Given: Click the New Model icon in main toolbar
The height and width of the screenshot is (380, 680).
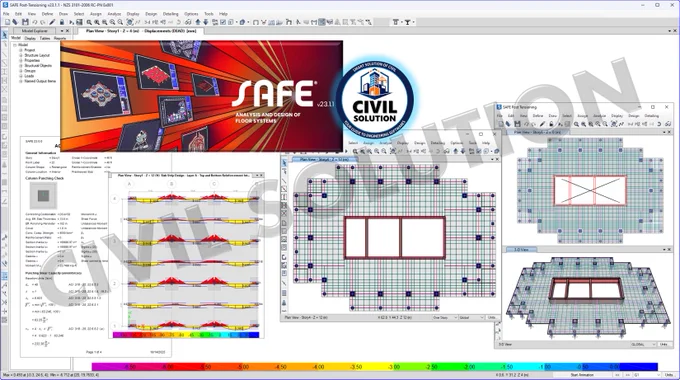Looking at the screenshot, I should click(7, 22).
